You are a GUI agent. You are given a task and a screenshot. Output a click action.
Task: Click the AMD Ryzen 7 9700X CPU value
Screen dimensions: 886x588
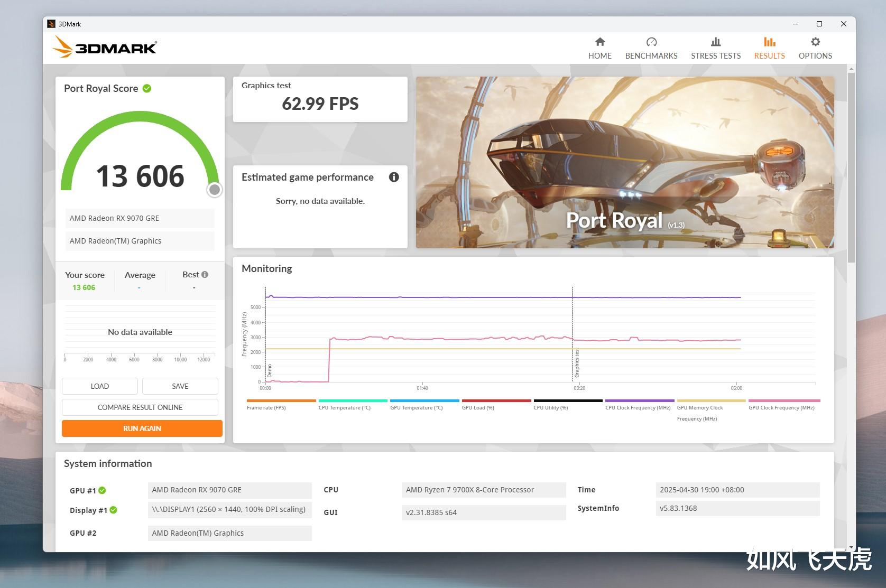[x=484, y=490]
